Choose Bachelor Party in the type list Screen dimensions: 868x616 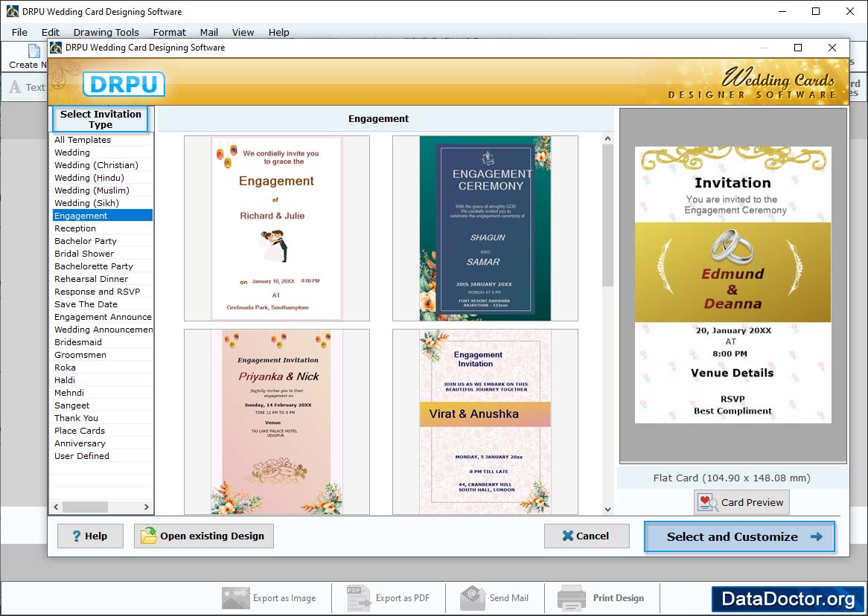[x=103, y=241]
